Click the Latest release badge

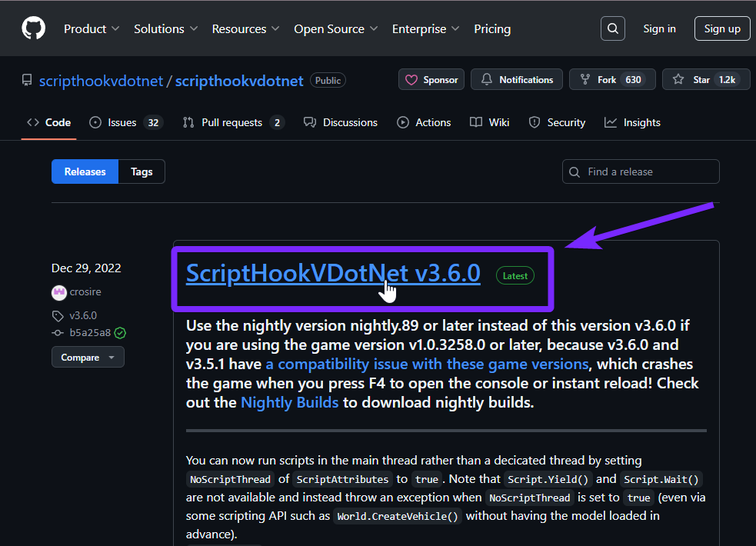(x=515, y=275)
